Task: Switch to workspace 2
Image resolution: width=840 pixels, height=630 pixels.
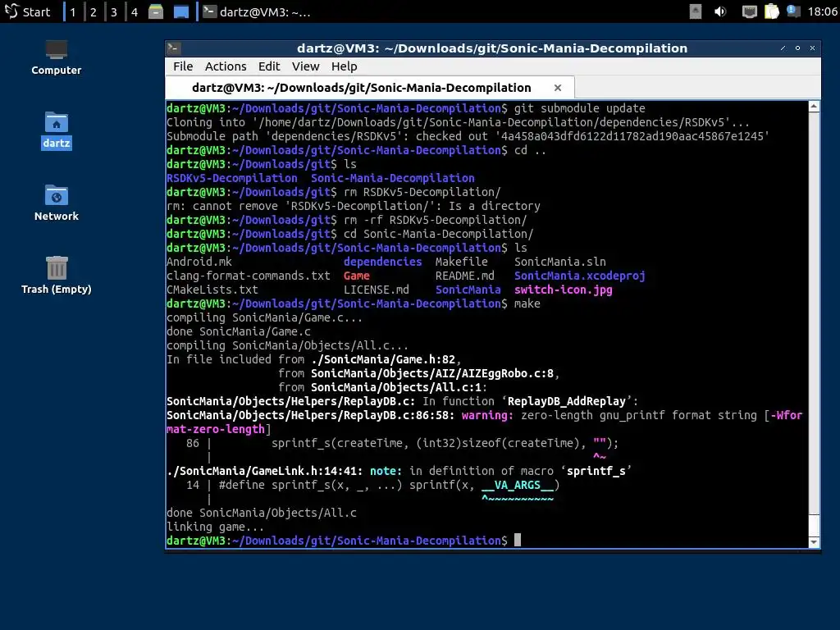Action: tap(94, 11)
